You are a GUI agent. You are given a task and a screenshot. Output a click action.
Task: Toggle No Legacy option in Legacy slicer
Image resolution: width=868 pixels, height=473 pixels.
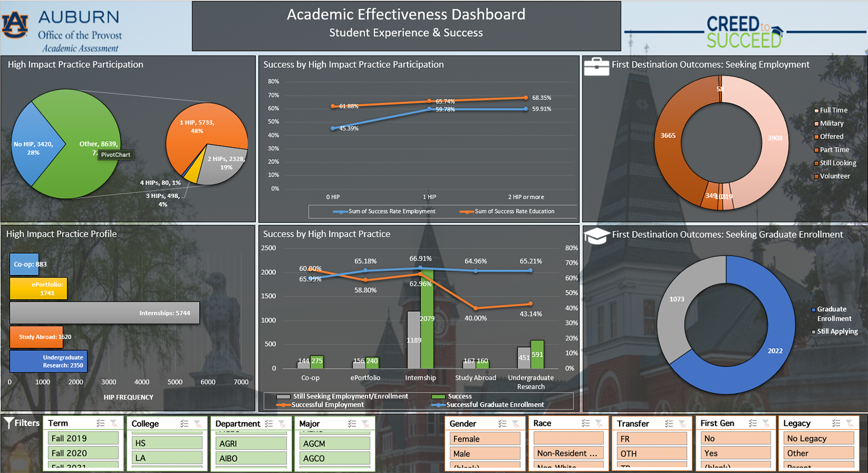pos(819,439)
